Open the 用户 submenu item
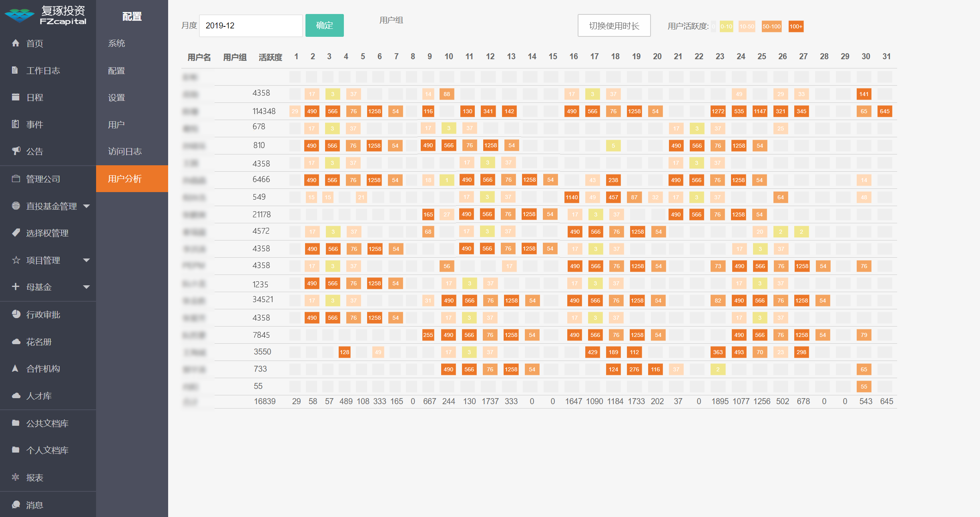Screen dimensions: 980x517 (x=116, y=124)
